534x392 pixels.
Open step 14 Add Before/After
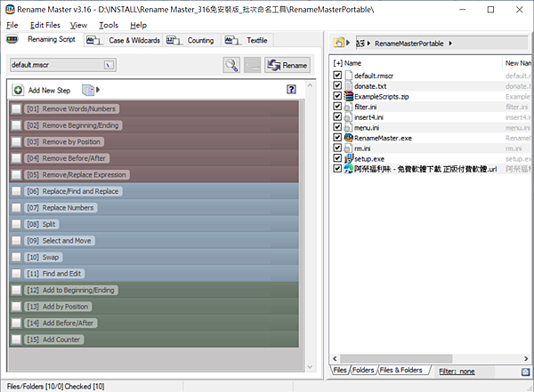(x=61, y=323)
